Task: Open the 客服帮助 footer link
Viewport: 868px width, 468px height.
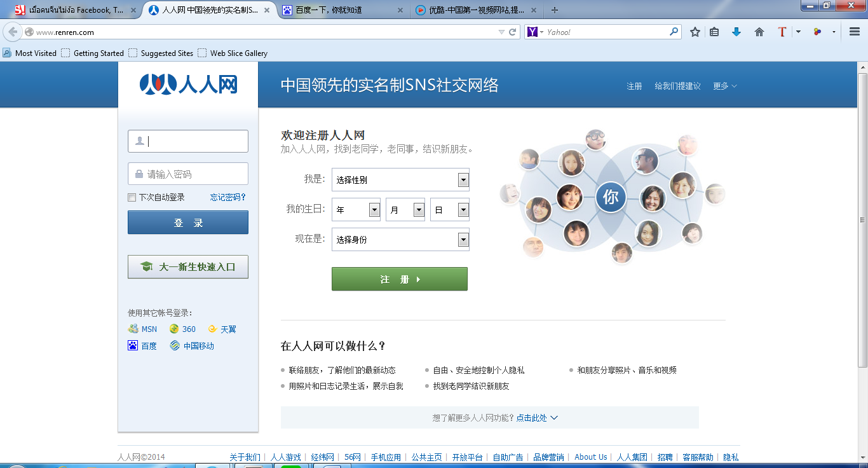Action: pos(698,457)
